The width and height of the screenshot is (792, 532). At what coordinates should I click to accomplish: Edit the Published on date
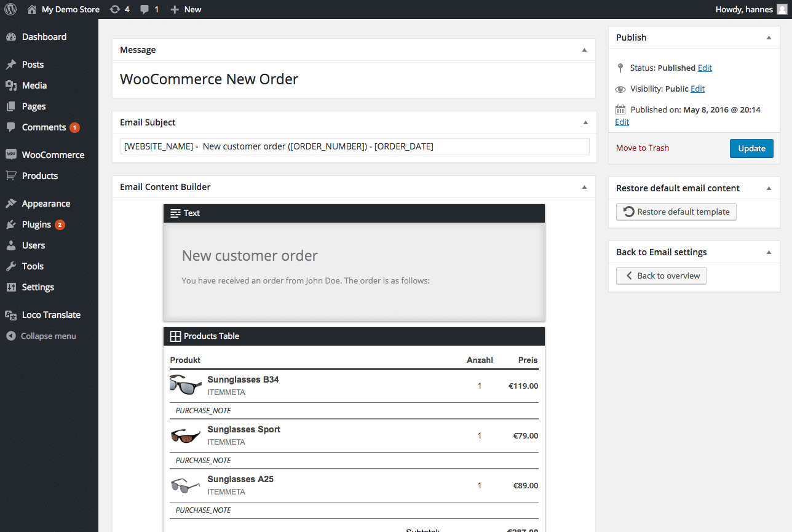pos(622,122)
